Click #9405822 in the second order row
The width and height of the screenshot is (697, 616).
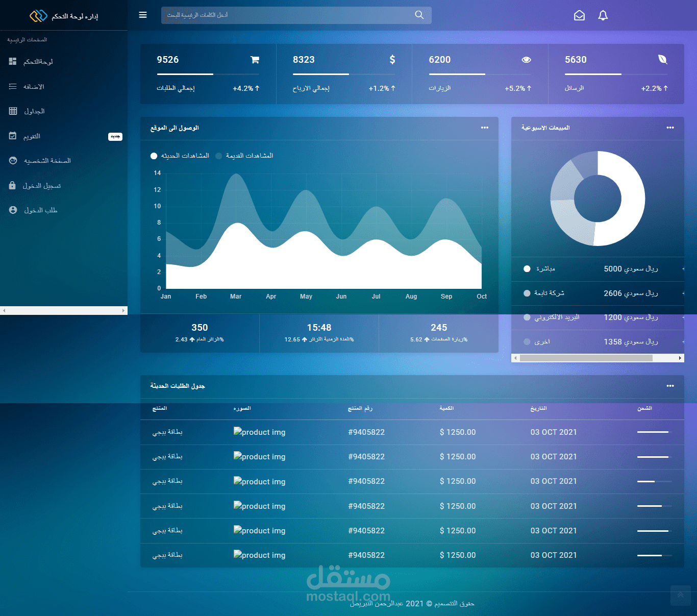tap(366, 457)
